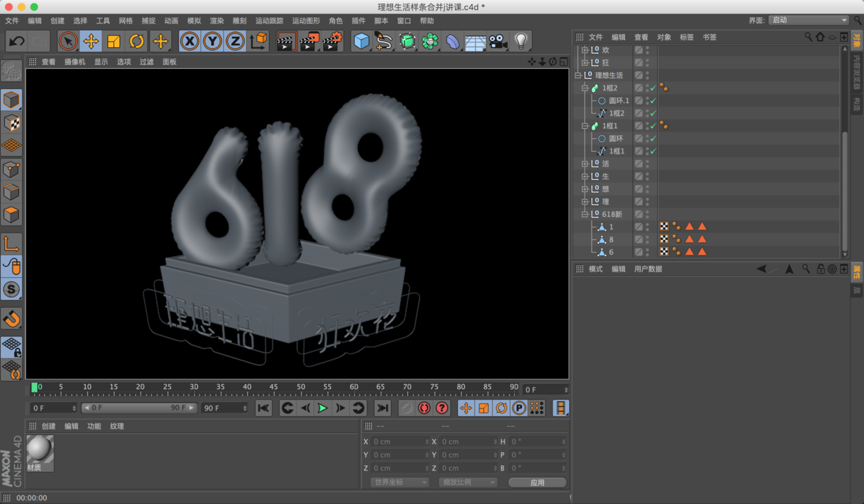Open the 文件 menu in menu bar
The height and width of the screenshot is (504, 864).
click(13, 21)
